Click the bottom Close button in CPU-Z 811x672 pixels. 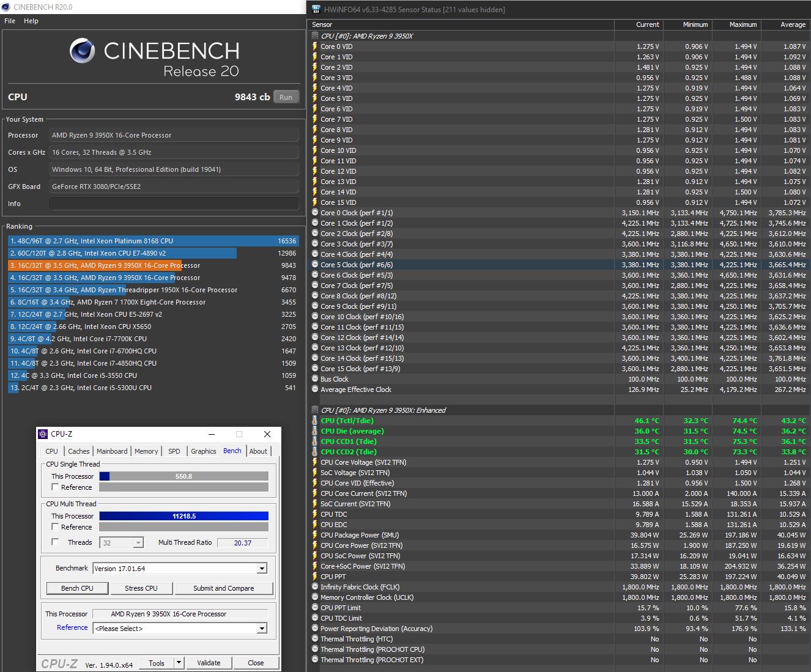(x=256, y=663)
